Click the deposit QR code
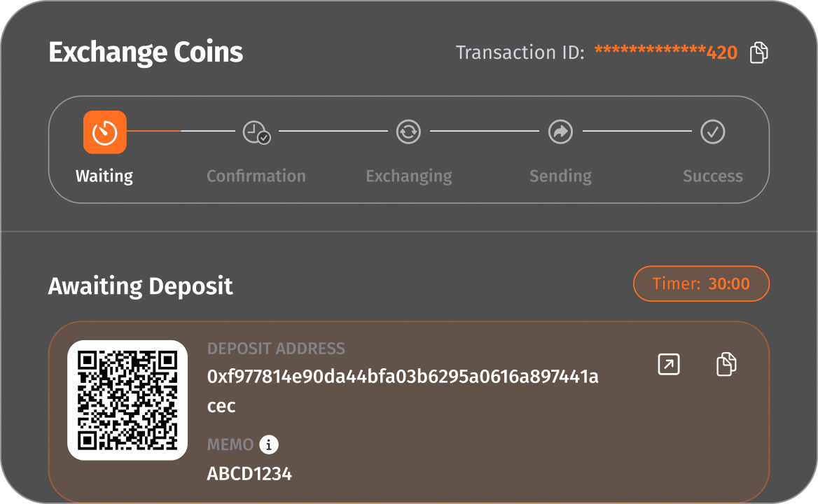The image size is (818, 504). tap(127, 400)
